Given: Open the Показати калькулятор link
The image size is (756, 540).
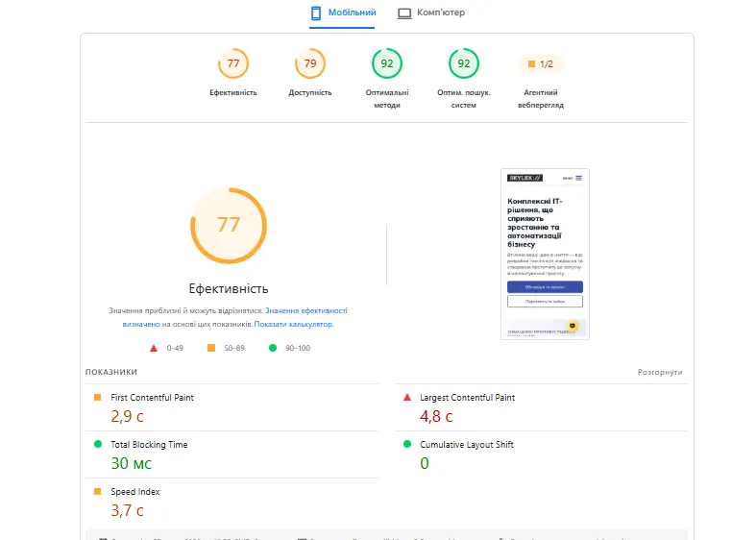Looking at the screenshot, I should [294, 324].
